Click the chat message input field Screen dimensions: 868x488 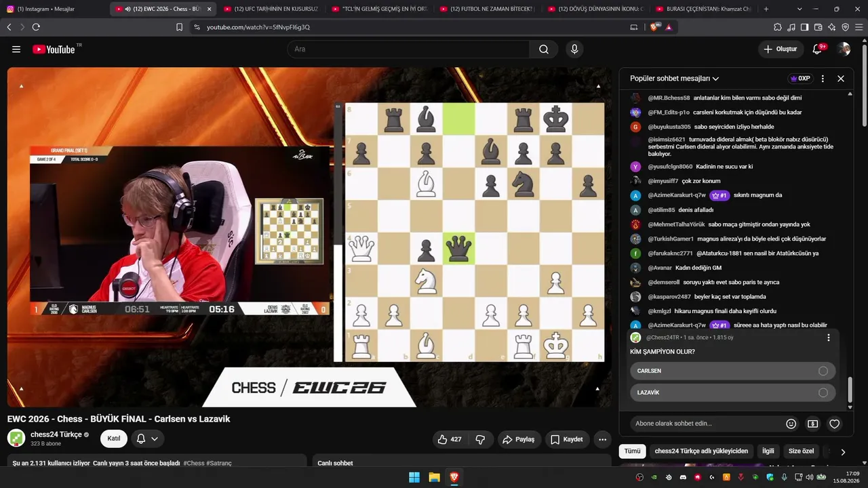click(x=704, y=424)
